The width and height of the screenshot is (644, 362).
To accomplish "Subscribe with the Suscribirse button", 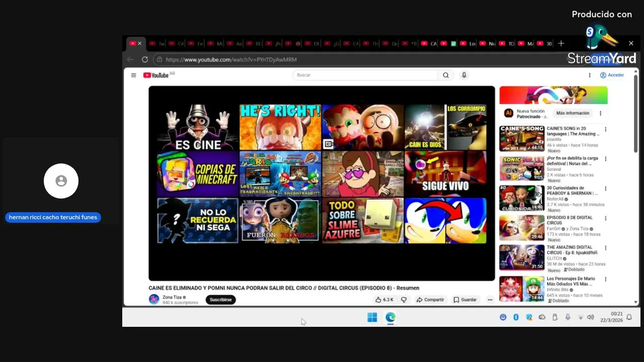I will 220,300.
